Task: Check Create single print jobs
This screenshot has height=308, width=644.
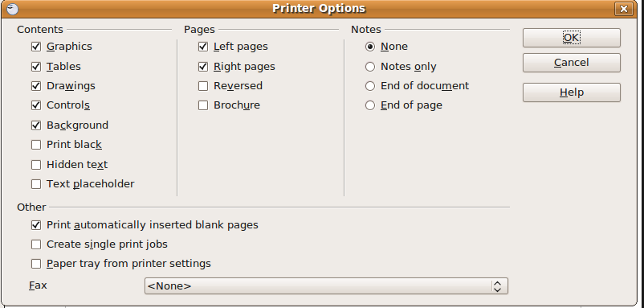Action: pos(36,244)
